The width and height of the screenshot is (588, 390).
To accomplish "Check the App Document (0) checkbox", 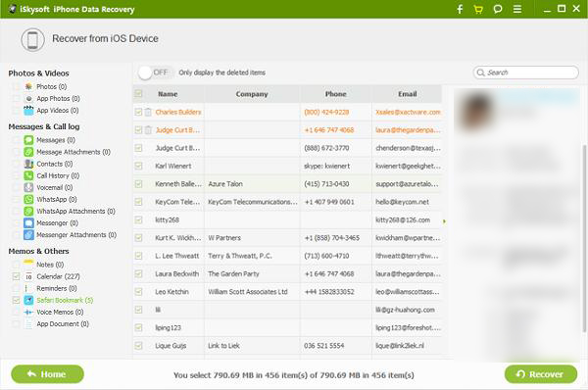I will (x=16, y=324).
